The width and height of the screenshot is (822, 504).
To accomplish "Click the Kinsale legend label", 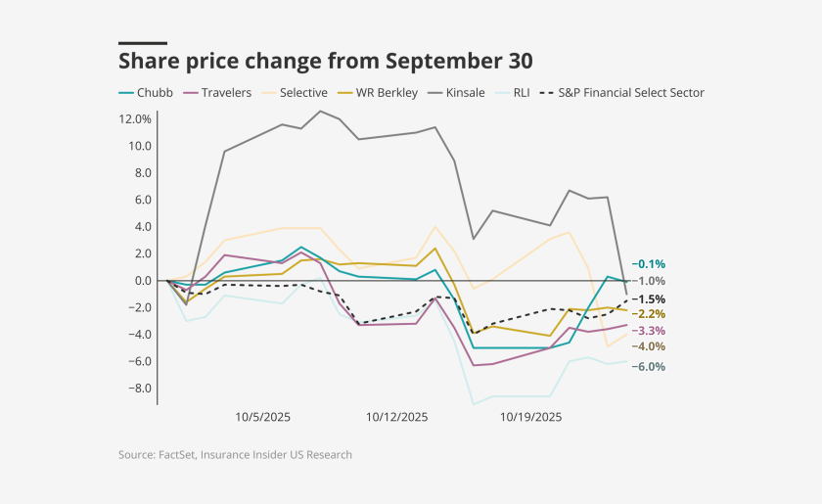I will coord(465,93).
